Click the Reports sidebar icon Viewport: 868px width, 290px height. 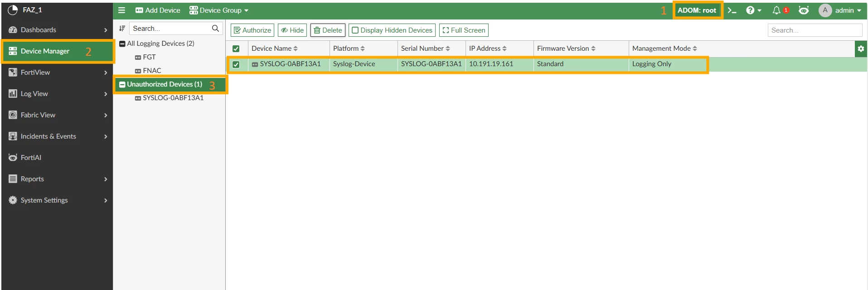tap(13, 179)
